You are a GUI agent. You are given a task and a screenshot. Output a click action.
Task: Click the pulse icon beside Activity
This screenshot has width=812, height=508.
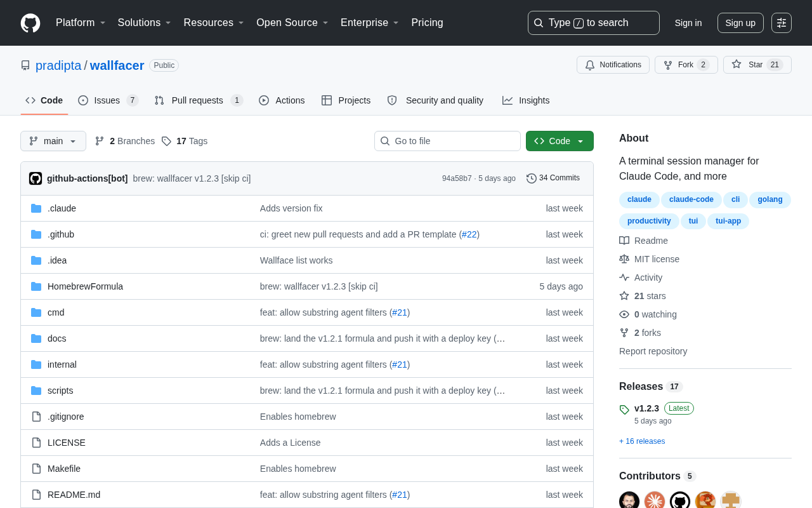pos(624,277)
